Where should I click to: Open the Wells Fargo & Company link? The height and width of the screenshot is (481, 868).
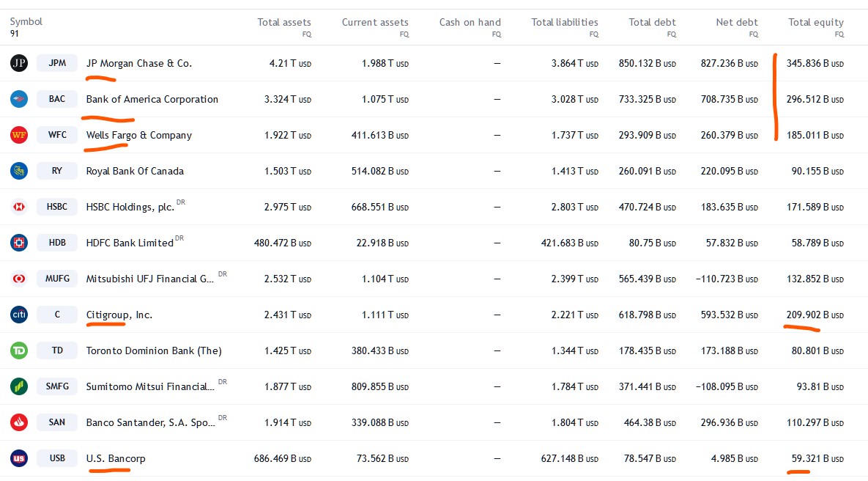coord(139,135)
